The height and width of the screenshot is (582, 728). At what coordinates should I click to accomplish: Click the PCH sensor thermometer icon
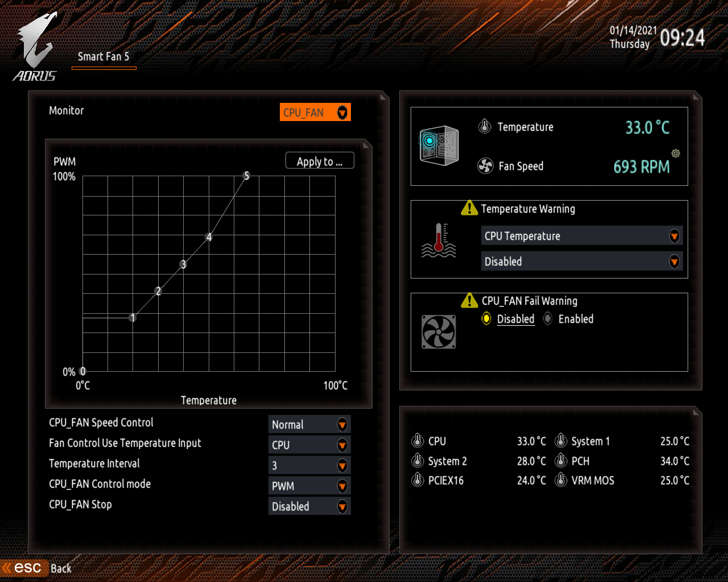[561, 461]
